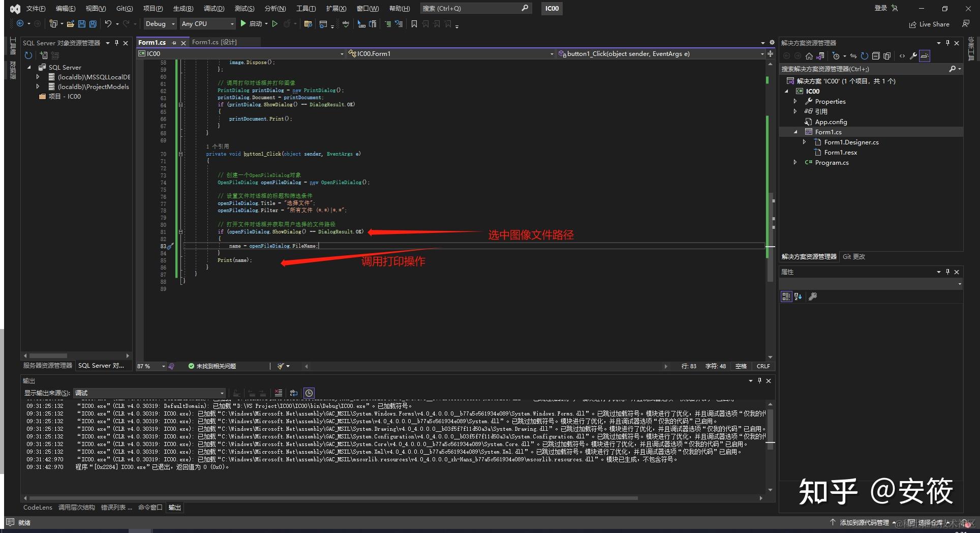
Task: Click the bookmark icon in the toolbar
Action: pos(414,24)
